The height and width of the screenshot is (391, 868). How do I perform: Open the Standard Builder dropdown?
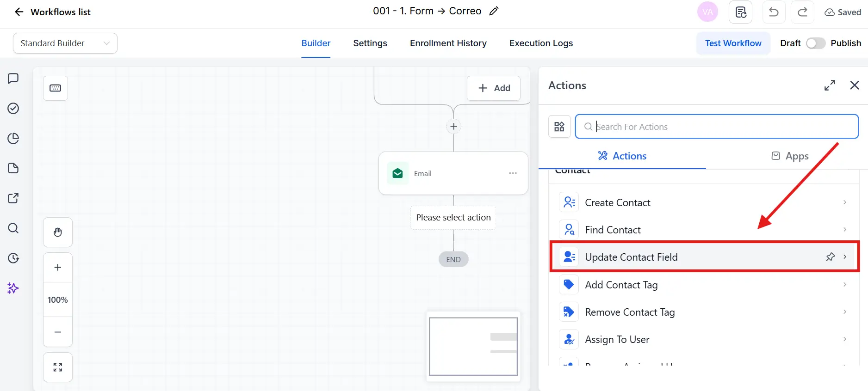tap(65, 43)
